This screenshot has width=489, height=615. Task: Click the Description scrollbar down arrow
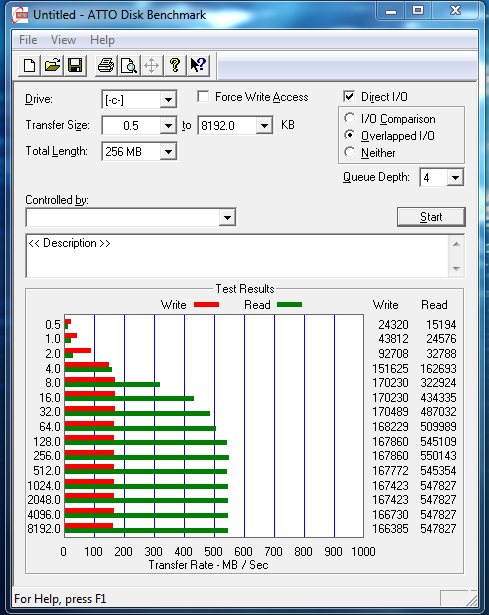[x=456, y=268]
